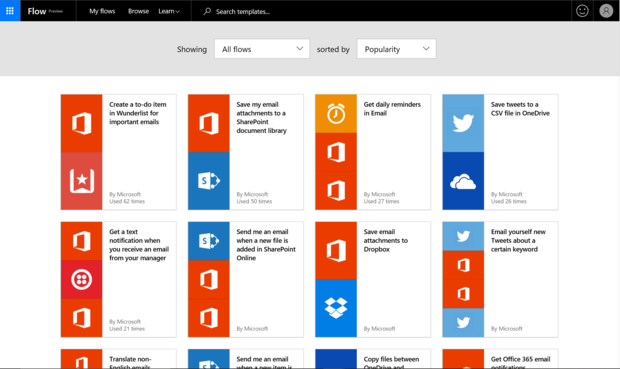Expand the Learn menu
620x369 pixels.
(169, 11)
